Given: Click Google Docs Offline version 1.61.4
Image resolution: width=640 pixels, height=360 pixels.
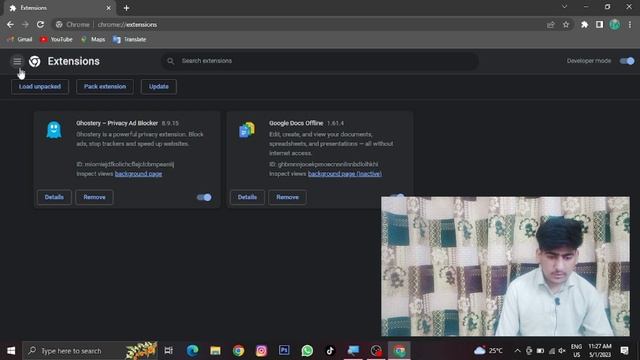Looking at the screenshot, I should click(x=336, y=123).
